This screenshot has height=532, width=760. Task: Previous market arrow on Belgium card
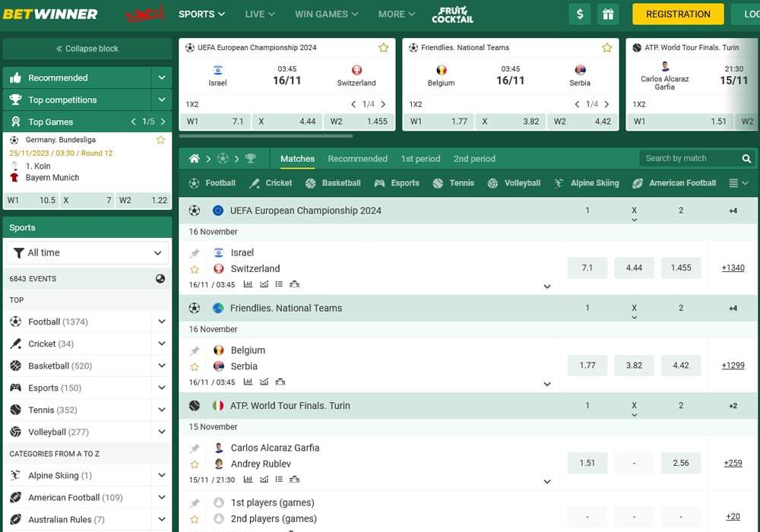click(577, 104)
